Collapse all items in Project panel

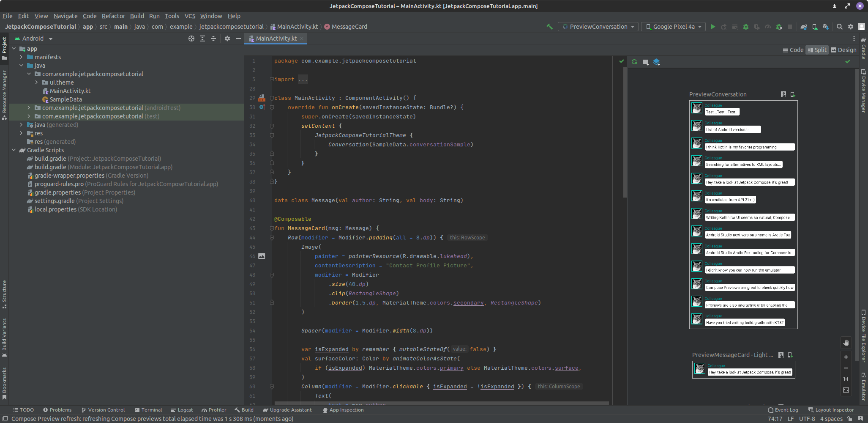pos(213,38)
